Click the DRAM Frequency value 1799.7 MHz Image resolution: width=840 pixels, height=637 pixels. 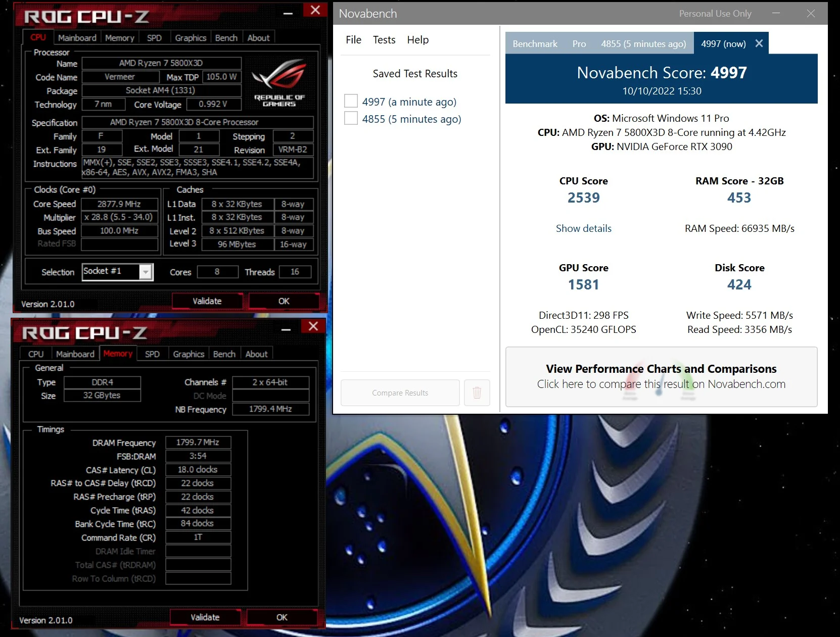(x=198, y=443)
